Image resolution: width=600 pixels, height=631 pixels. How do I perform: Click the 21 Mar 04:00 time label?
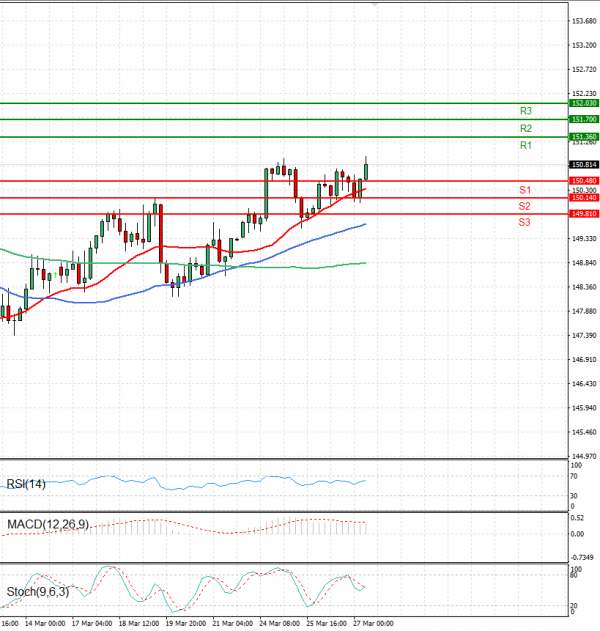(x=233, y=623)
